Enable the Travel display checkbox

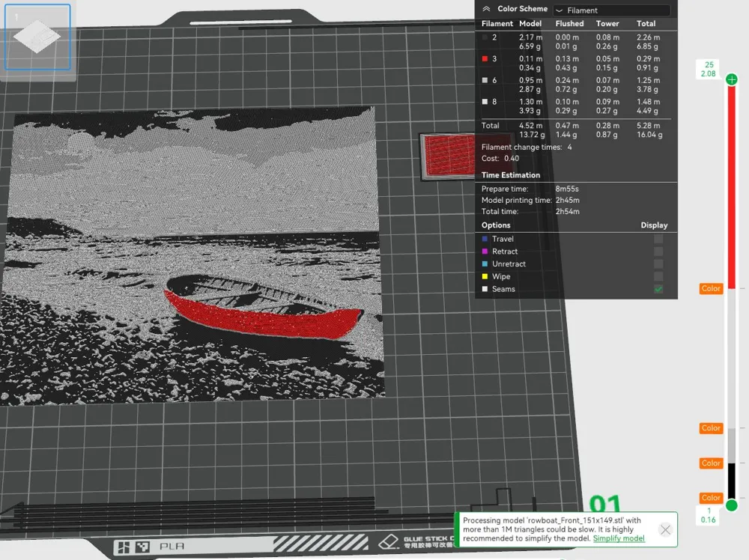(x=658, y=239)
